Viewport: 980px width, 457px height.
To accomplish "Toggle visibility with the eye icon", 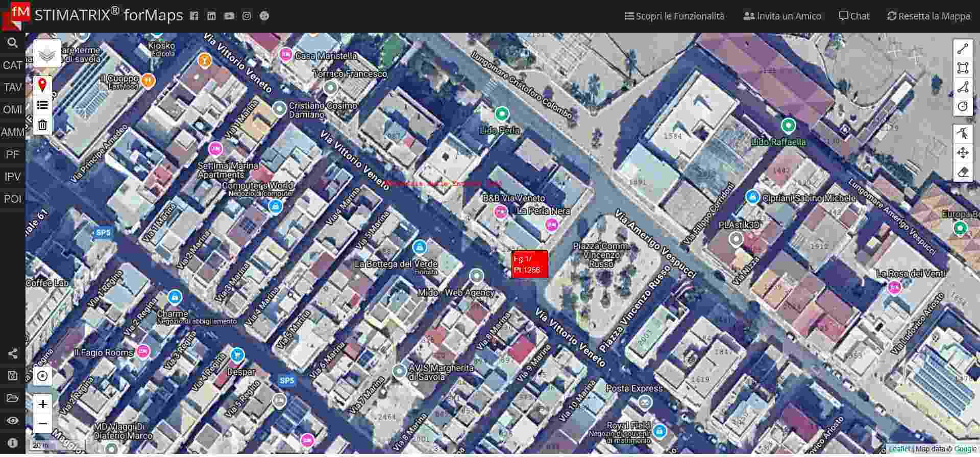I will click(x=12, y=421).
